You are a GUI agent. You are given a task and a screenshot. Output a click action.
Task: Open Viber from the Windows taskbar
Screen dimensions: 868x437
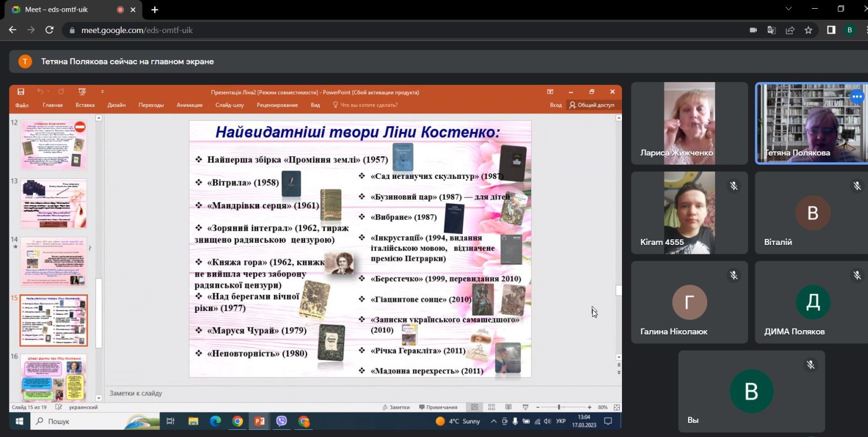pyautogui.click(x=281, y=421)
